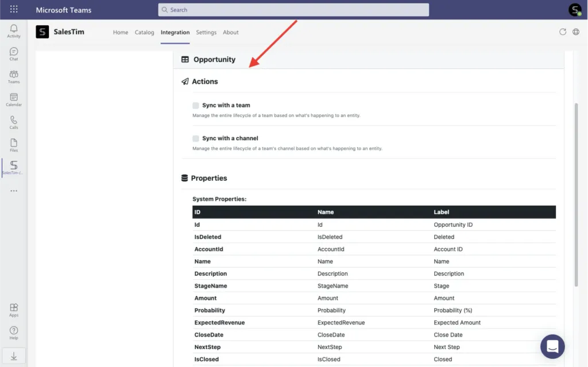Click the Name column header
The image size is (588, 367).
326,212
